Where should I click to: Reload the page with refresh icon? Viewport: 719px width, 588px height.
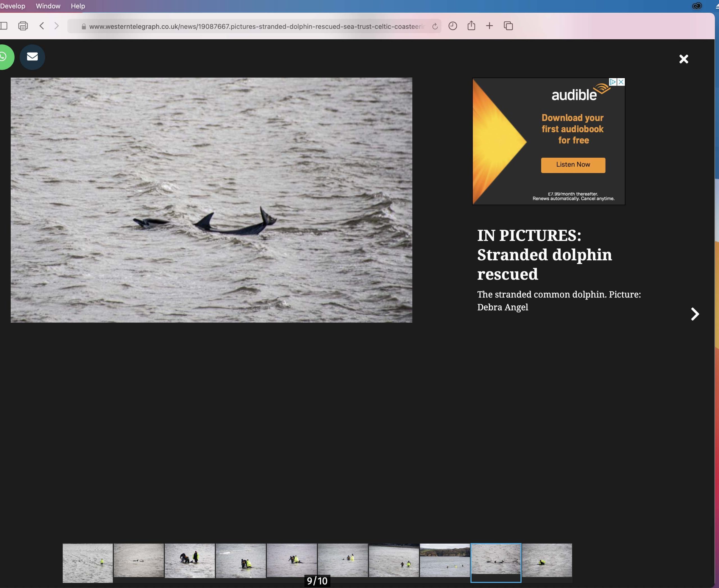pyautogui.click(x=435, y=26)
